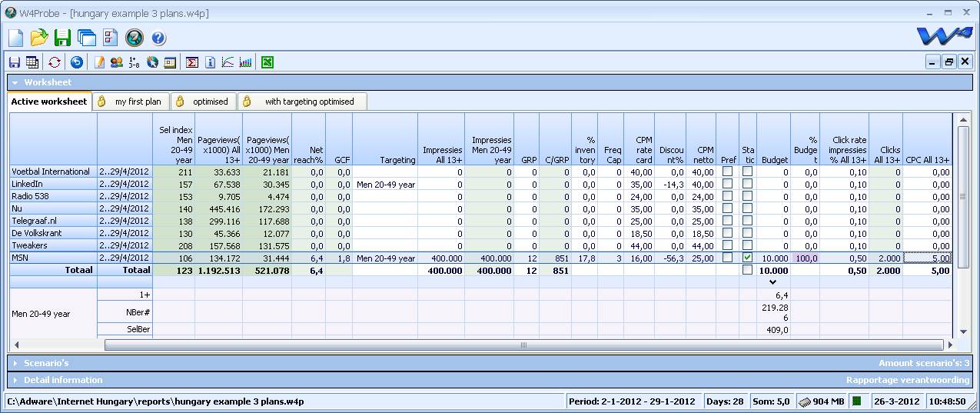980x413 pixels.
Task: Select the MSN CPC All 13+ cell 5,00
Action: [927, 258]
